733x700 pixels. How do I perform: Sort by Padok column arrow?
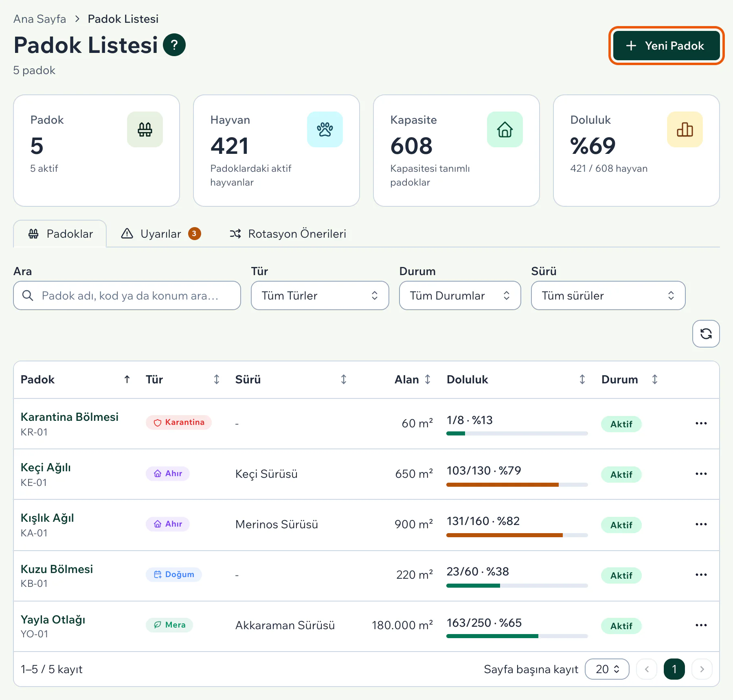[x=127, y=379]
